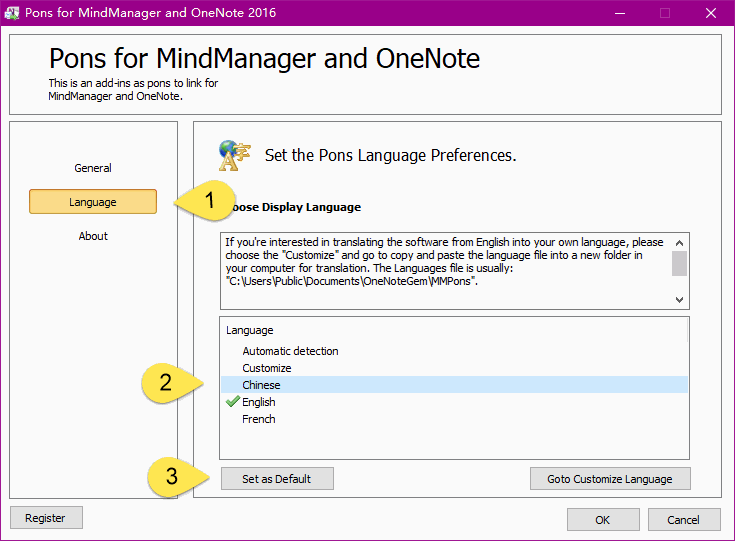The height and width of the screenshot is (541, 735).
Task: Click the Set as Default button
Action: pyautogui.click(x=277, y=479)
